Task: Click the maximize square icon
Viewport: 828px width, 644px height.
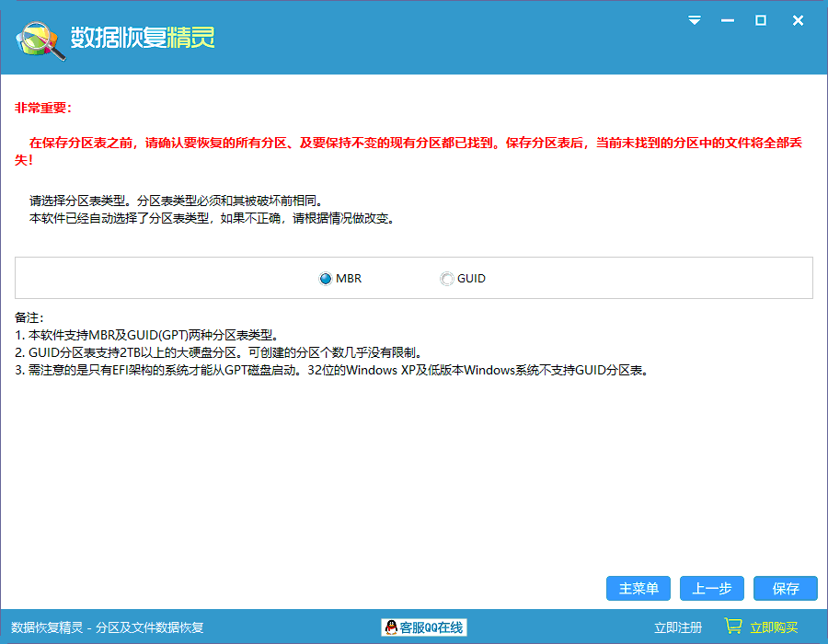Action: coord(763,19)
